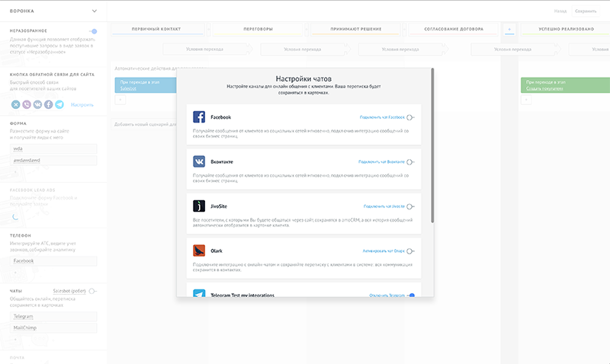Image resolution: width=610 pixels, height=364 pixels.
Task: Select the Принимают решение stage tab
Action: [355, 29]
